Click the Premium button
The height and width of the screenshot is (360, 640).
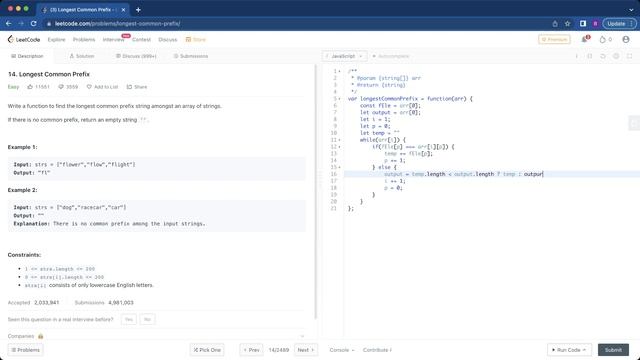554,40
